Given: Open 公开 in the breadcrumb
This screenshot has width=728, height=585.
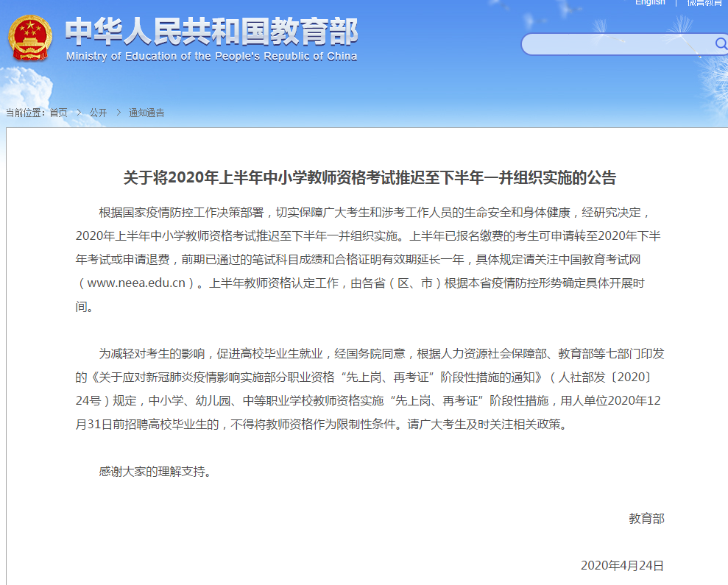Looking at the screenshot, I should 98,113.
